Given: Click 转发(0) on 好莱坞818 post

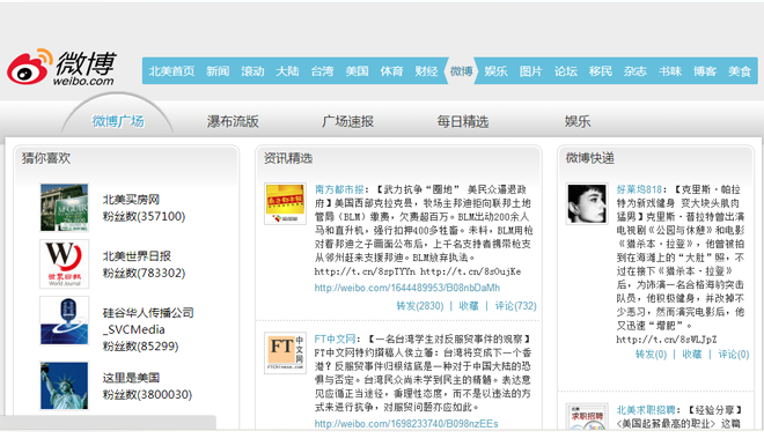Looking at the screenshot, I should 651,355.
